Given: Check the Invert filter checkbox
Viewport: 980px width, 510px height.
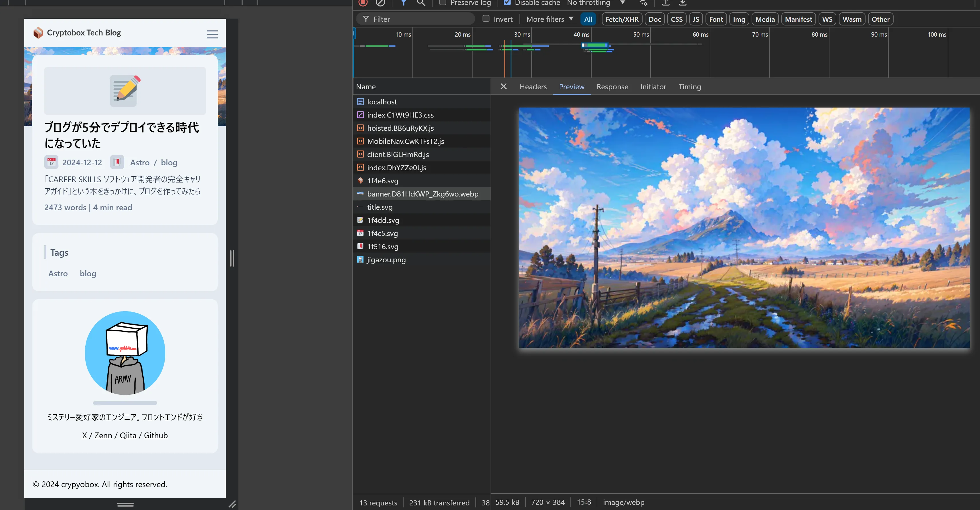Looking at the screenshot, I should tap(486, 19).
